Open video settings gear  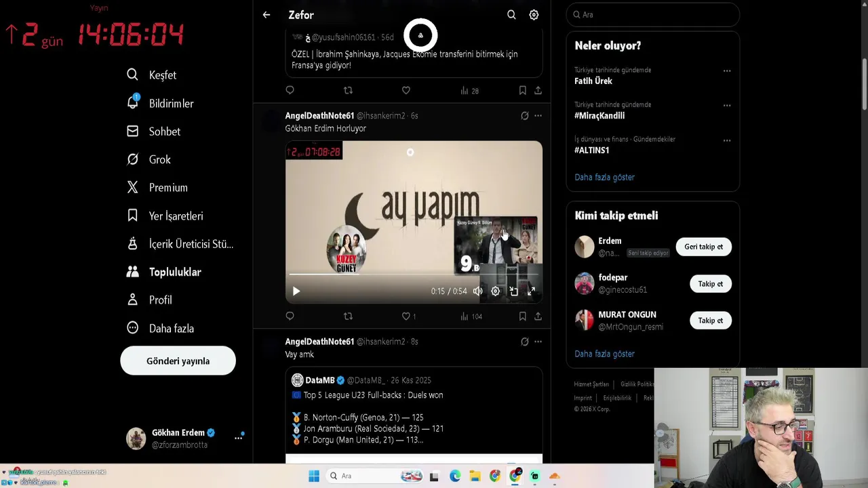click(x=496, y=291)
